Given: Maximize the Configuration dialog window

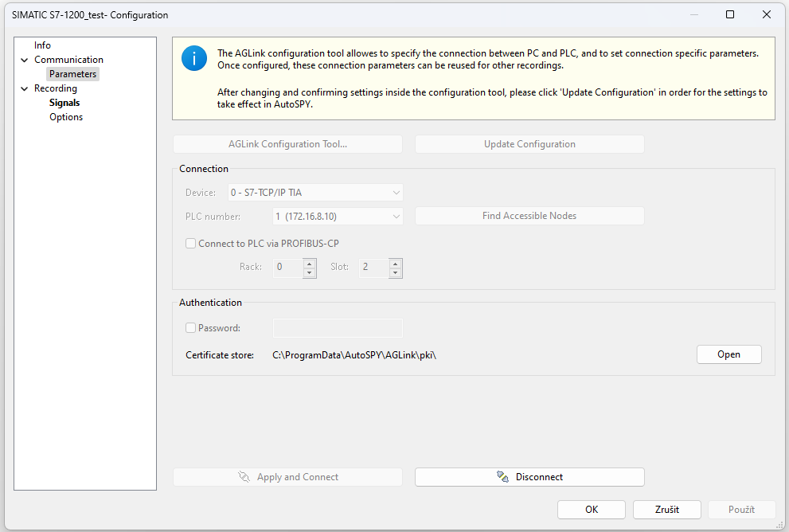Looking at the screenshot, I should [730, 14].
